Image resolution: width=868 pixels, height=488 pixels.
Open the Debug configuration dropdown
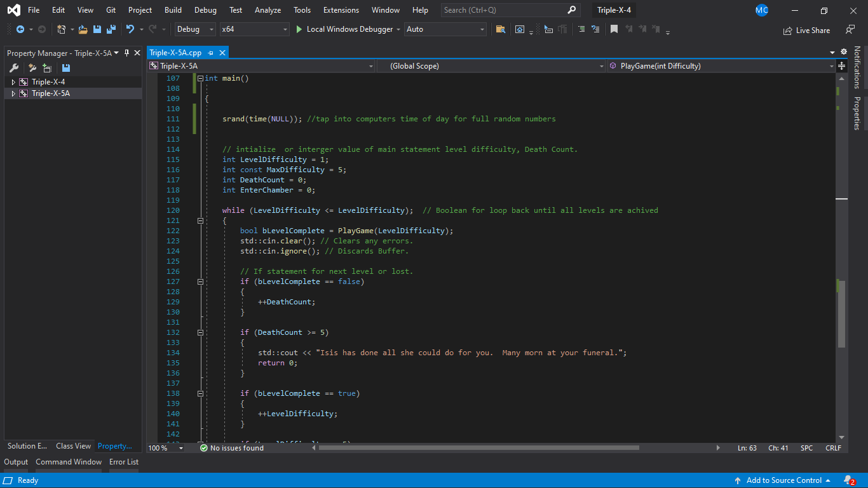coord(196,29)
